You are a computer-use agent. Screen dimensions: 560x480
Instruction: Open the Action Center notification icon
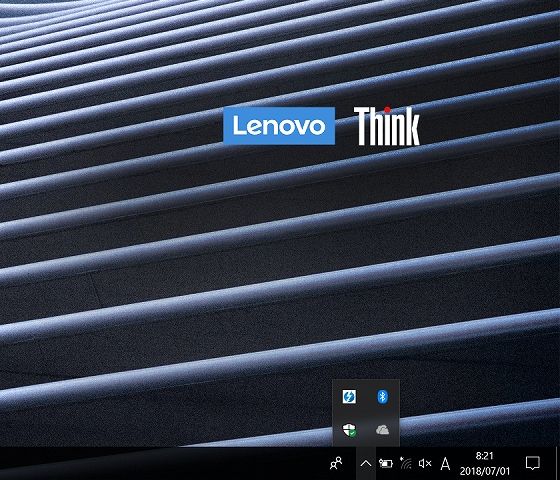click(532, 464)
